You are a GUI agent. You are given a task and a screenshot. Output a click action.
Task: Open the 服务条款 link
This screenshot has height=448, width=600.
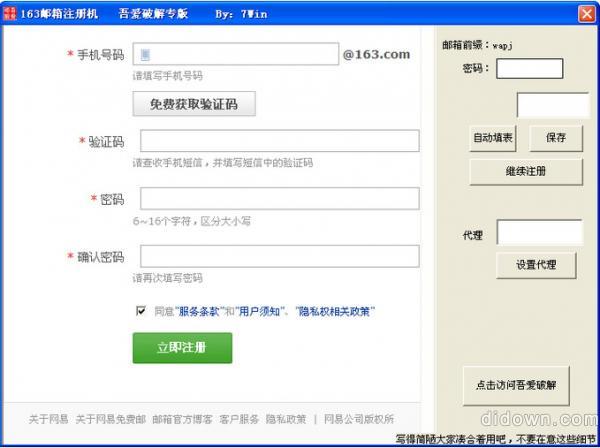point(199,311)
